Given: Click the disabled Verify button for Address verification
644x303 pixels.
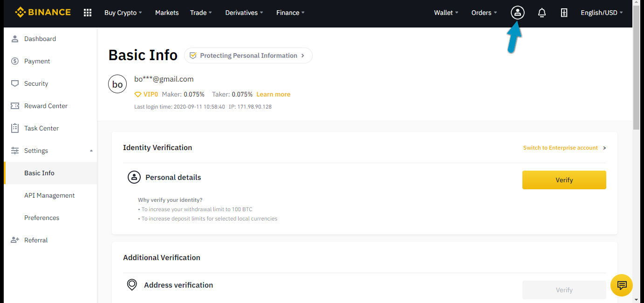Looking at the screenshot, I should coord(564,290).
